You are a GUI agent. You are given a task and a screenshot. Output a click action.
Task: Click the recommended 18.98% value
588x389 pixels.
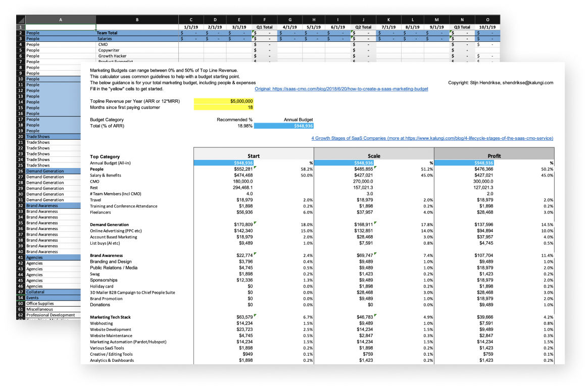[245, 126]
